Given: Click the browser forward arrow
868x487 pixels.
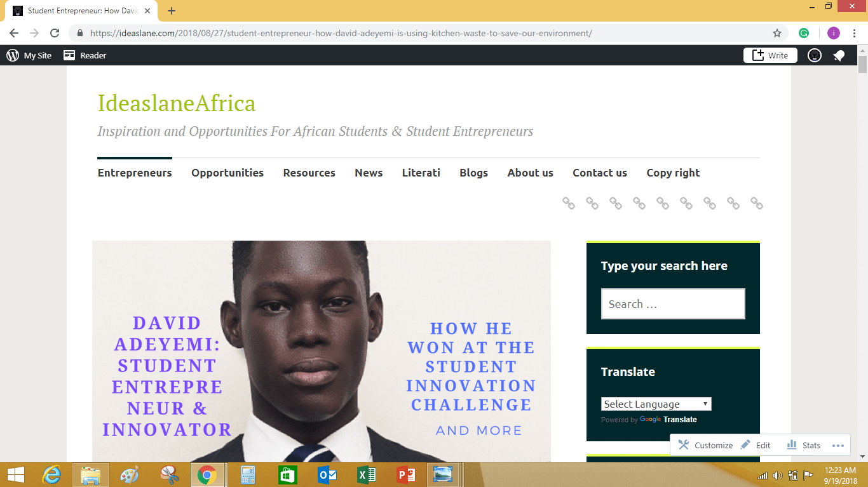Looking at the screenshot, I should click(34, 33).
